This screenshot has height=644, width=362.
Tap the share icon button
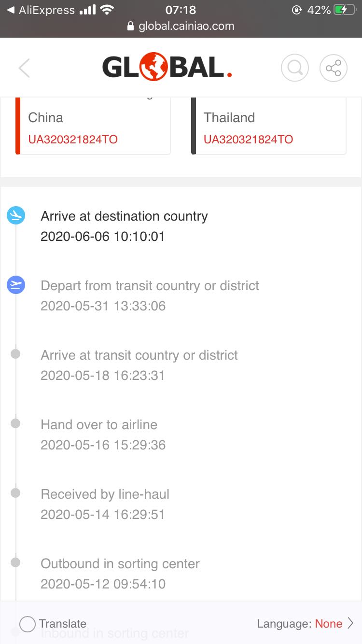[x=334, y=68]
